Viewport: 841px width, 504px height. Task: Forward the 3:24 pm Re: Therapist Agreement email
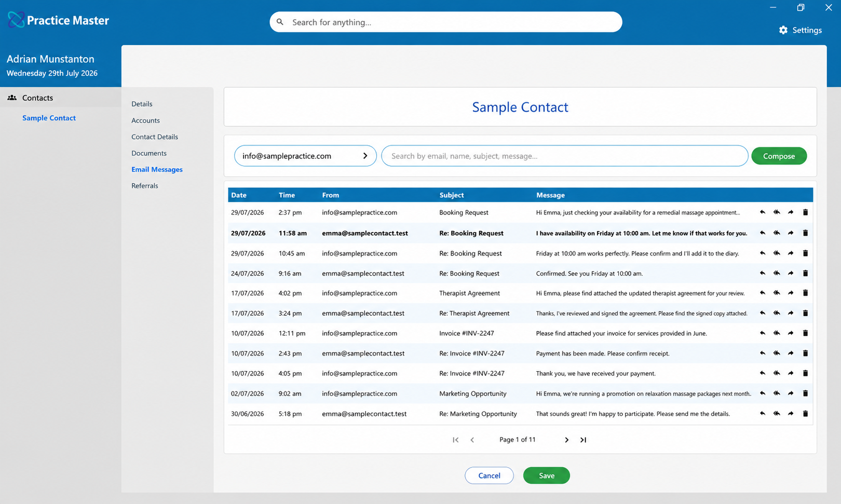coord(791,313)
